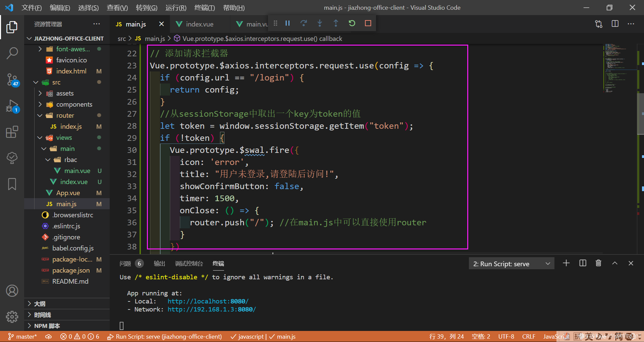Screen dimensions: 644x342
Task: Switch to the 输出 output panel tab
Action: point(159,264)
